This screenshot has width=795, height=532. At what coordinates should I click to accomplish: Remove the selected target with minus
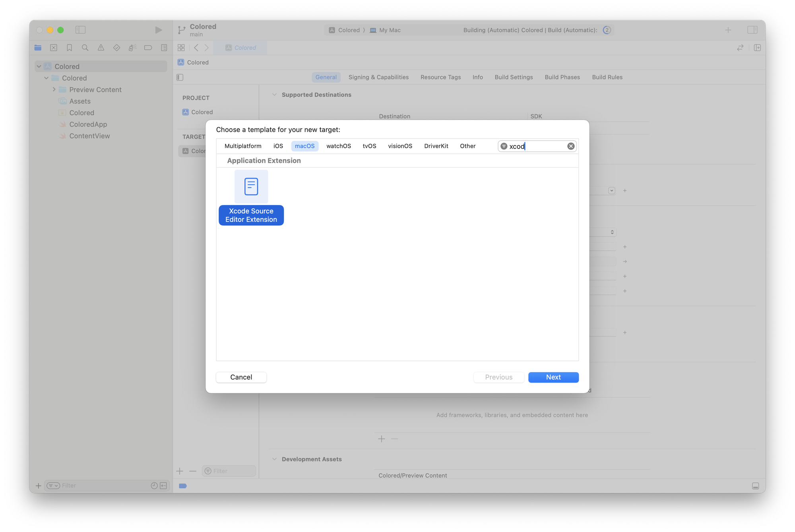[x=193, y=471]
